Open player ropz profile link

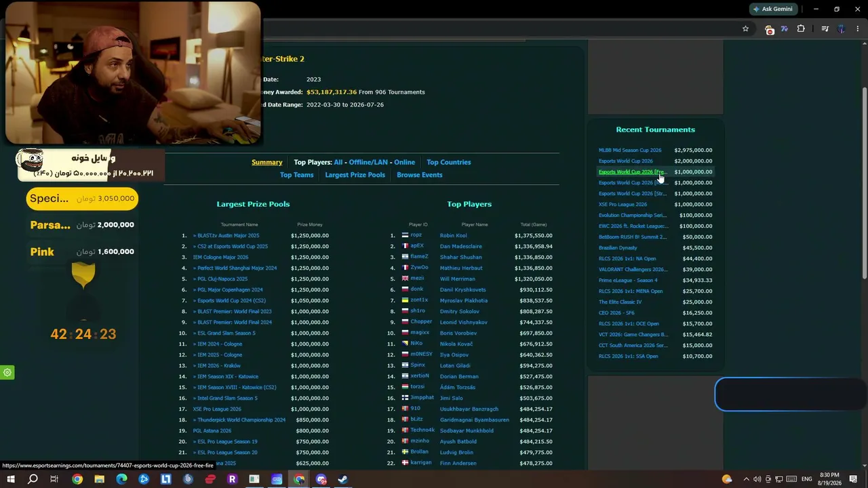click(416, 236)
